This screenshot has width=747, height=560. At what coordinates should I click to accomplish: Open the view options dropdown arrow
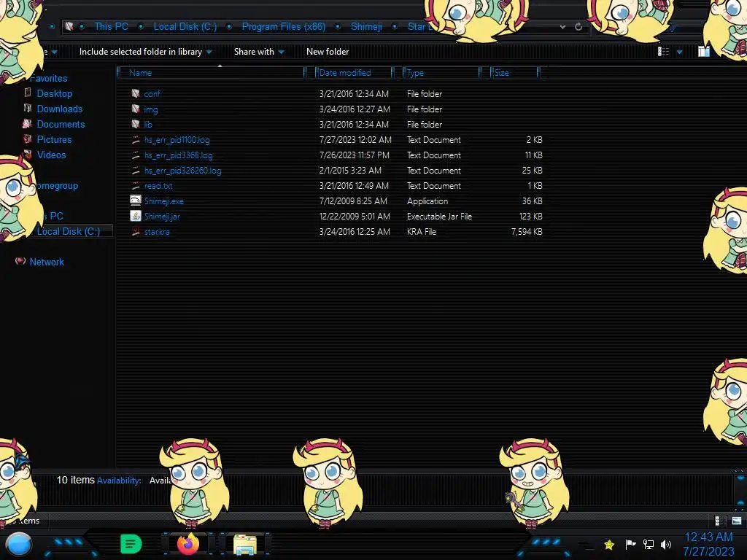[679, 52]
